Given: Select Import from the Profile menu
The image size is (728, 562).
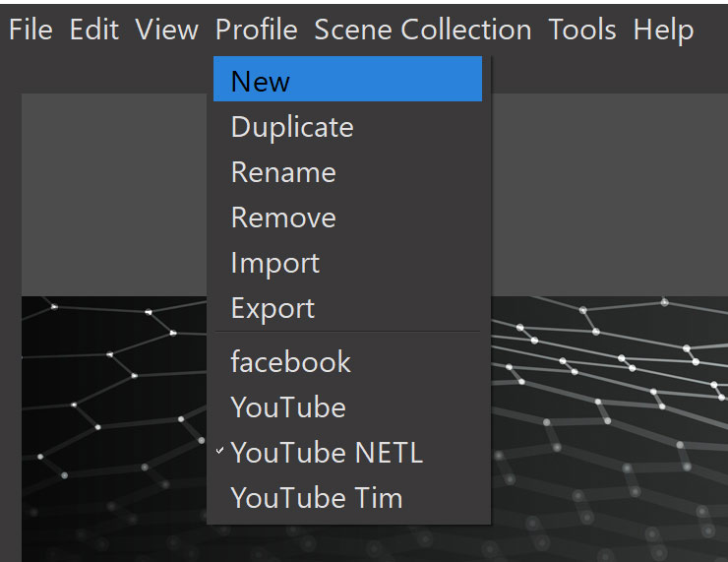Looking at the screenshot, I should coord(274,263).
